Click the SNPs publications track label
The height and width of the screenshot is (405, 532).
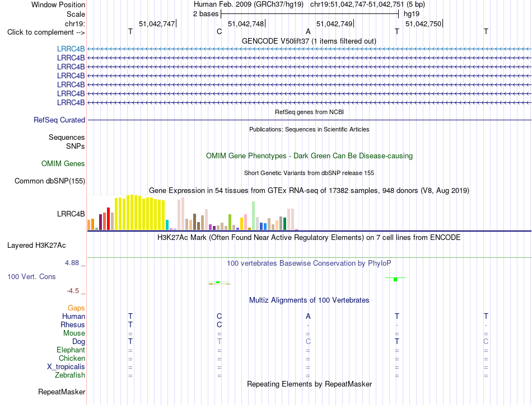point(76,146)
